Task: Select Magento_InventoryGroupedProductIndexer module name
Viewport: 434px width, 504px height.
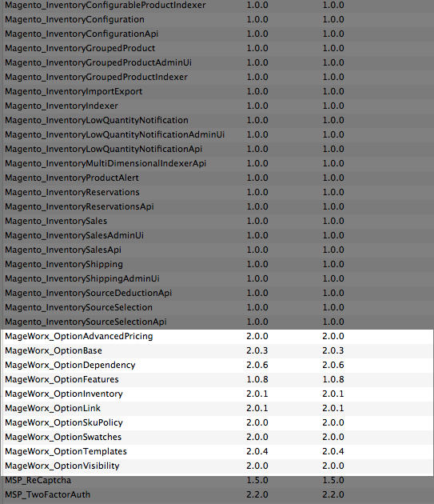Action: point(96,78)
